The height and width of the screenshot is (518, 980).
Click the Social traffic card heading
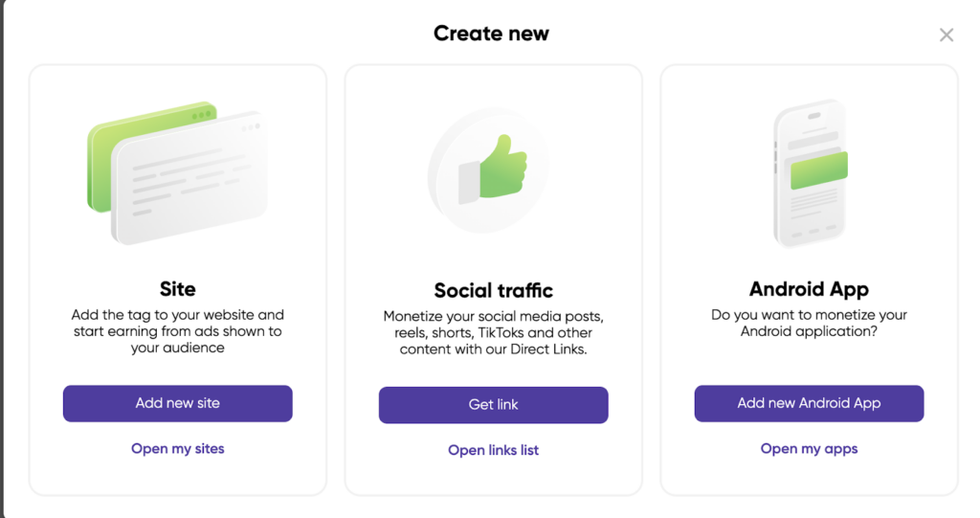tap(494, 290)
